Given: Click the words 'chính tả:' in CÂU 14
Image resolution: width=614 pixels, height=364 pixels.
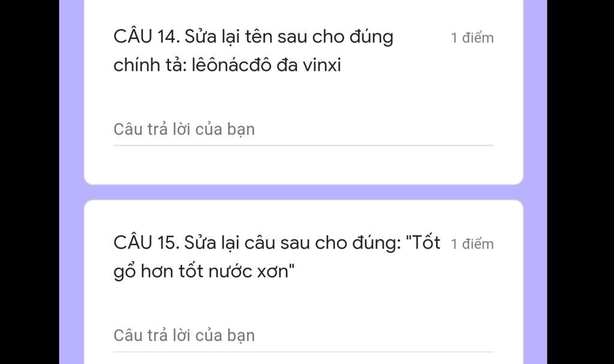Looking at the screenshot, I should [x=149, y=65].
